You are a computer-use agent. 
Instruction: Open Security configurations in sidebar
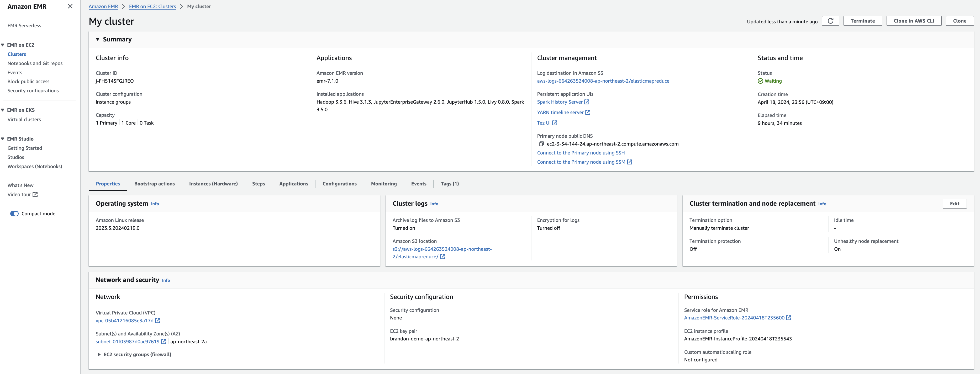[x=33, y=90]
